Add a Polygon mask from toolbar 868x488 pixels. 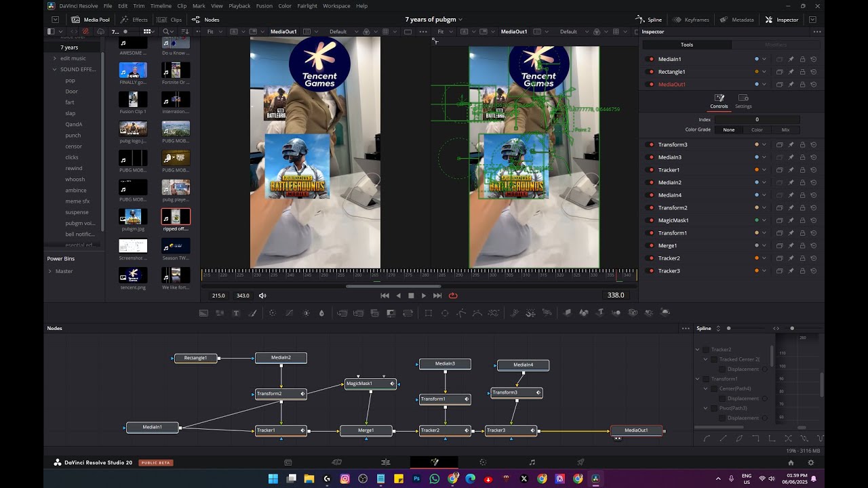[x=461, y=313]
